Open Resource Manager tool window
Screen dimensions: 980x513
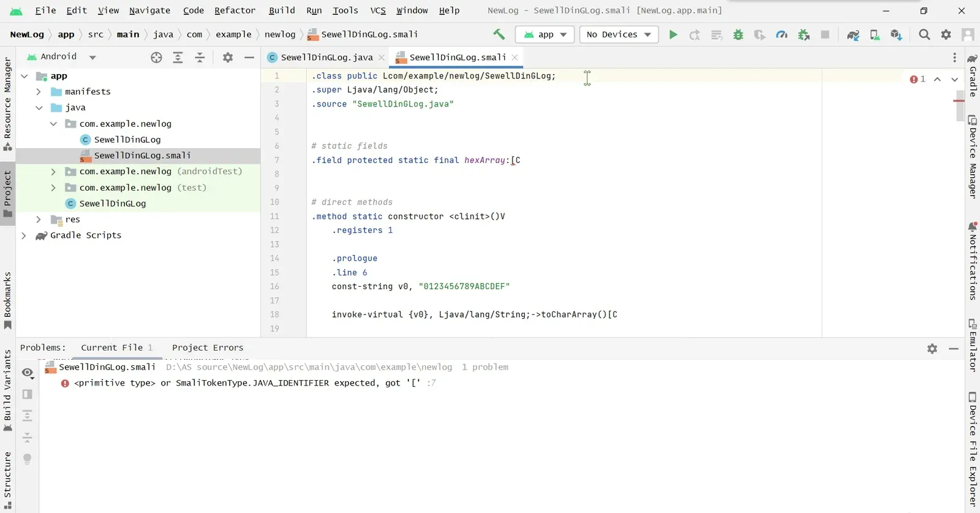pyautogui.click(x=7, y=104)
